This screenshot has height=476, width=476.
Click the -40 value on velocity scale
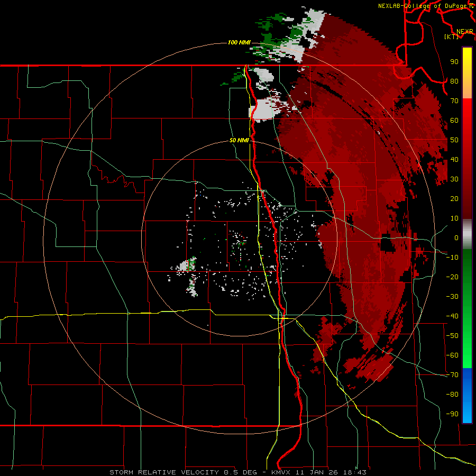tap(452, 316)
